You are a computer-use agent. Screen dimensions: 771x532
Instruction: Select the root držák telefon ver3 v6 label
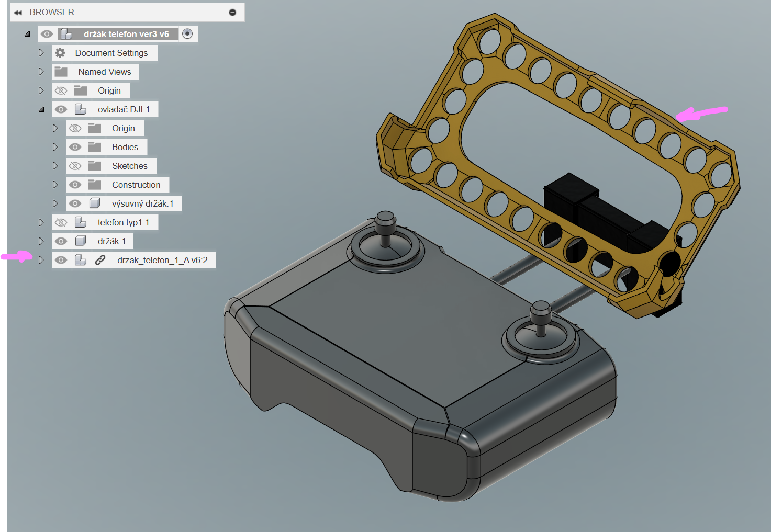(x=126, y=34)
